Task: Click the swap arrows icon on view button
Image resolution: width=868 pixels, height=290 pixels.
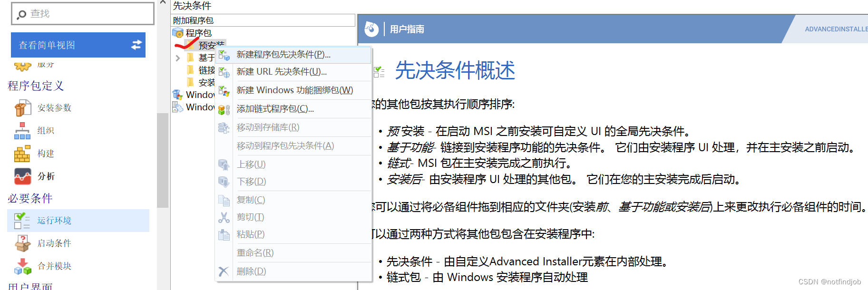Action: [x=137, y=45]
